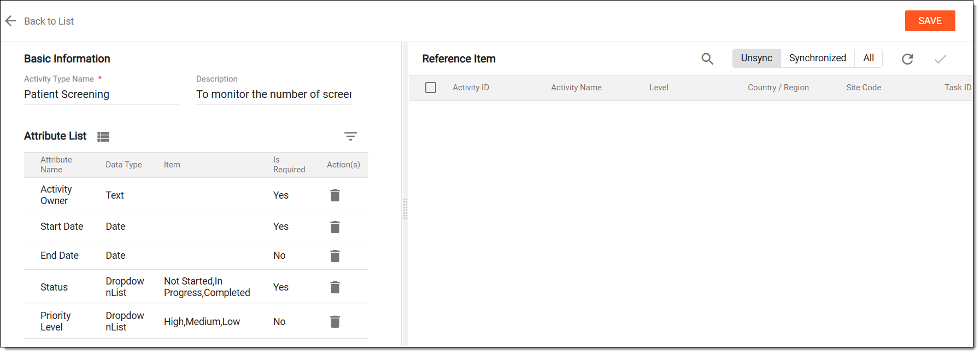Click the Is Required column header

coord(289,165)
